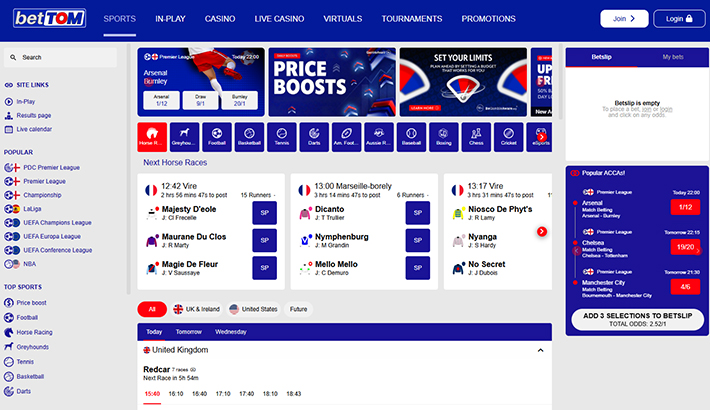
Task: Click the Darts icon in Top Sports
Action: click(9, 391)
